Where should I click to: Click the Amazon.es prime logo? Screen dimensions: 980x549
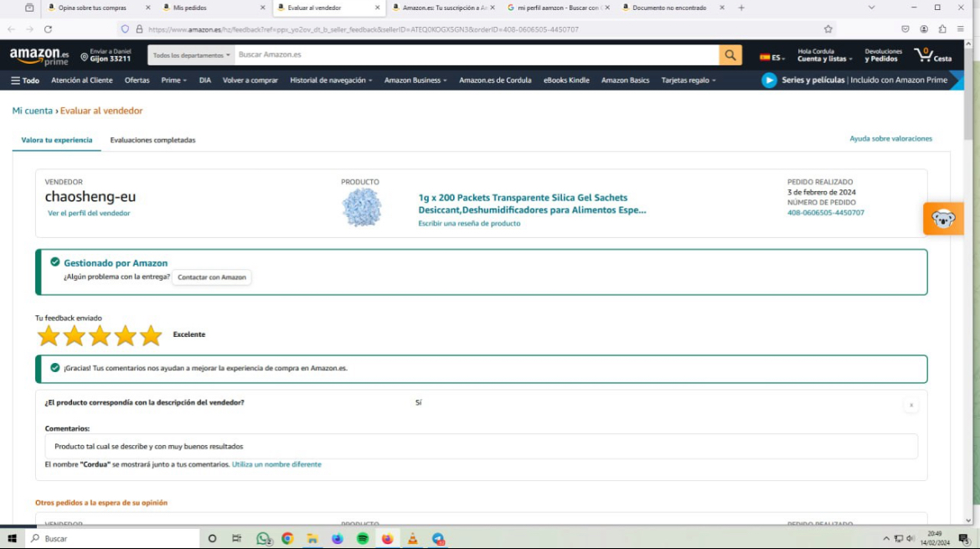(x=39, y=56)
